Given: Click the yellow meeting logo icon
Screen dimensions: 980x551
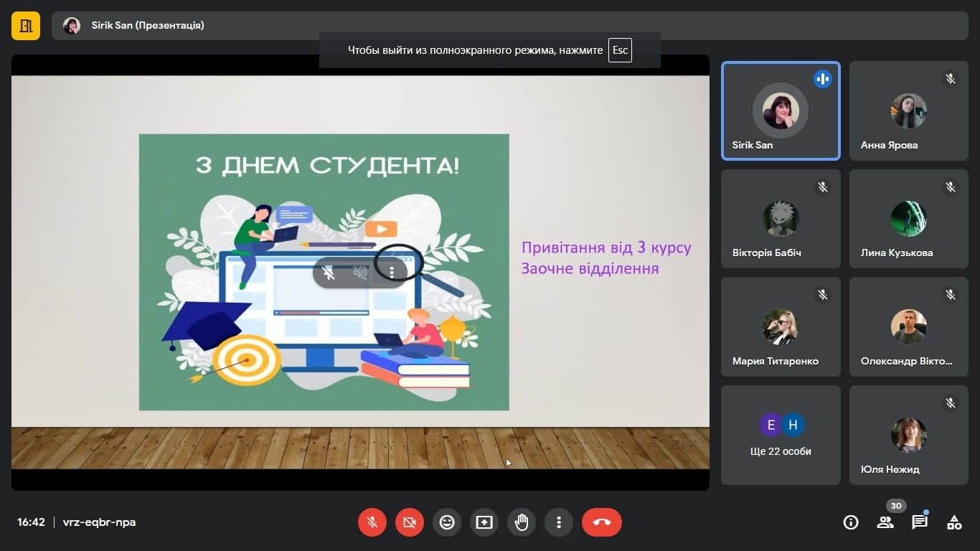Looking at the screenshot, I should point(26,26).
